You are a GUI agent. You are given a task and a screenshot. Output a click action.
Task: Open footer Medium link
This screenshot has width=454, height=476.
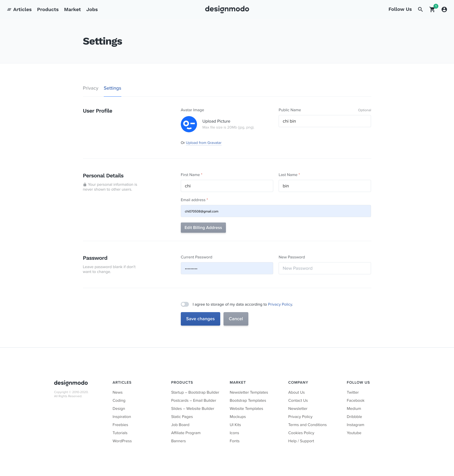(x=354, y=409)
